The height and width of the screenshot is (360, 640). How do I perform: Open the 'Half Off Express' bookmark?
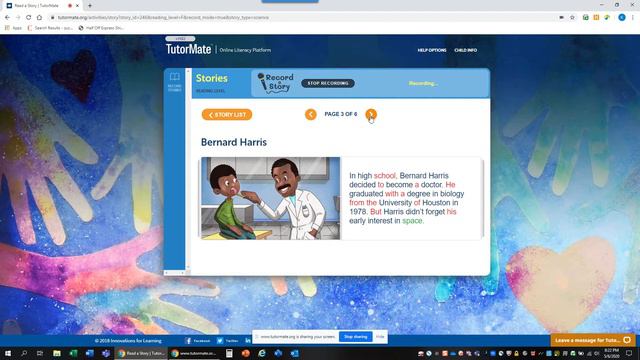pos(101,28)
